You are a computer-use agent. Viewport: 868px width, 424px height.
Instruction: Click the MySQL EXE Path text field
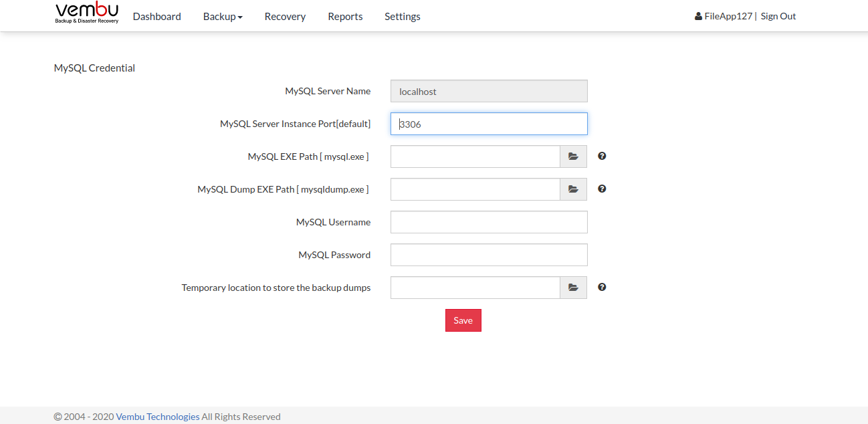coord(475,156)
